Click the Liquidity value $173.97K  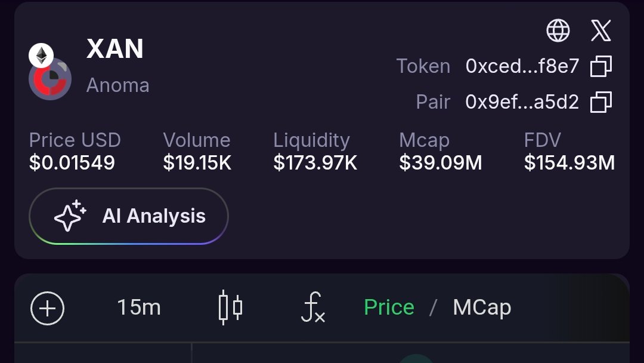[x=315, y=163]
